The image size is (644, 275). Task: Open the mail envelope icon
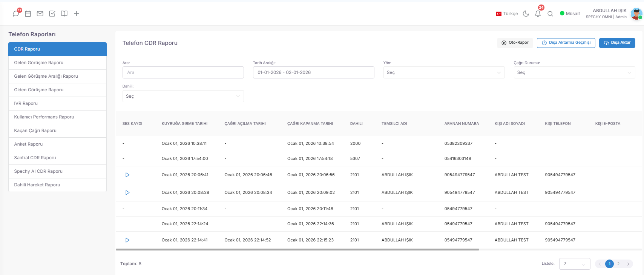coord(40,14)
